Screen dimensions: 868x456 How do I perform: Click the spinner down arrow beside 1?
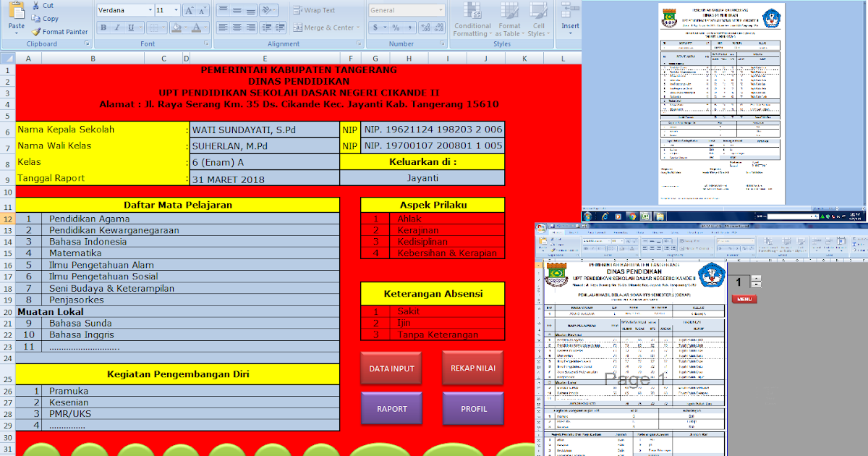pyautogui.click(x=757, y=285)
